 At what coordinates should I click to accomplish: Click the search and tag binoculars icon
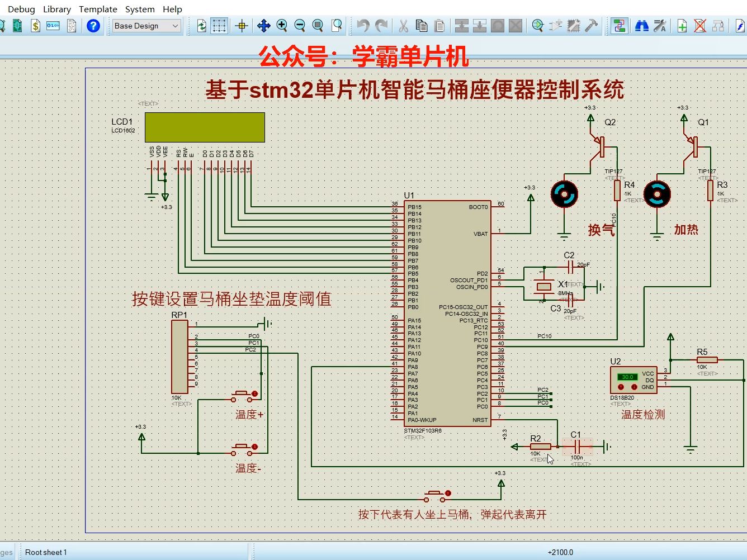tap(641, 26)
